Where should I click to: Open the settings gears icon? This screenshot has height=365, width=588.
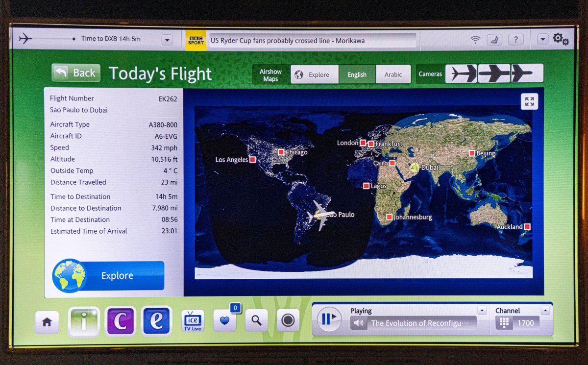pos(561,39)
